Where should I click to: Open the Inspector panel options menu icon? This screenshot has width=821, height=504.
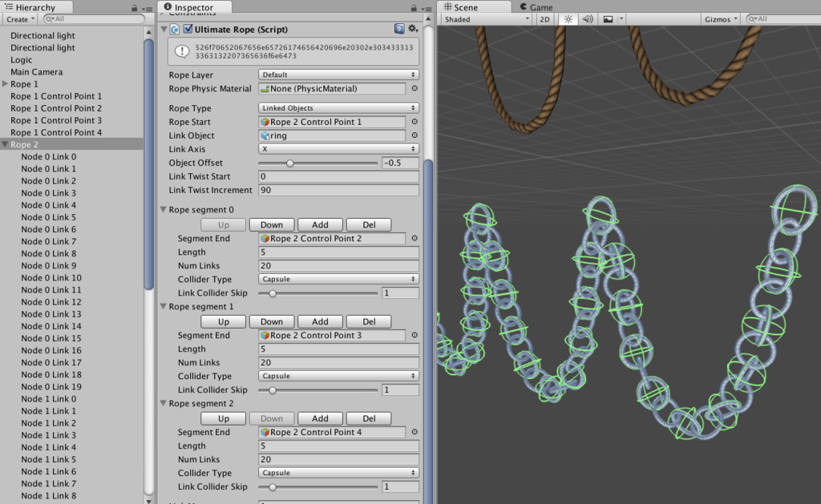pyautogui.click(x=427, y=8)
